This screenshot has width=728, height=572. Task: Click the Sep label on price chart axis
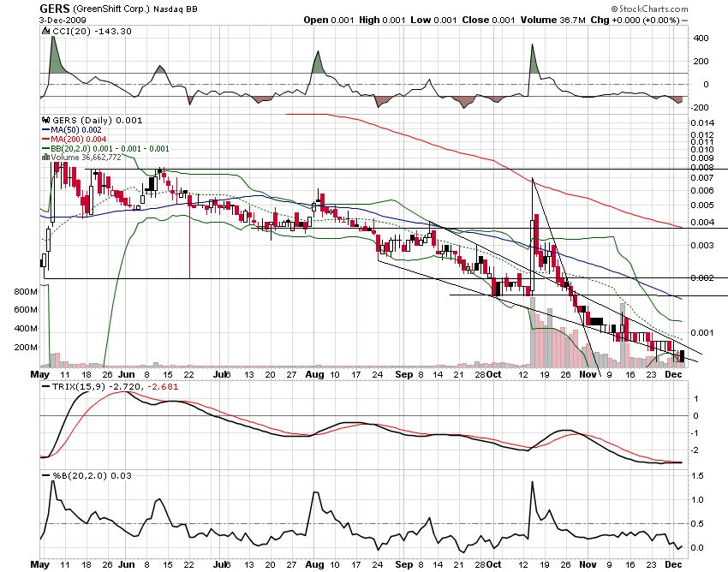[404, 374]
